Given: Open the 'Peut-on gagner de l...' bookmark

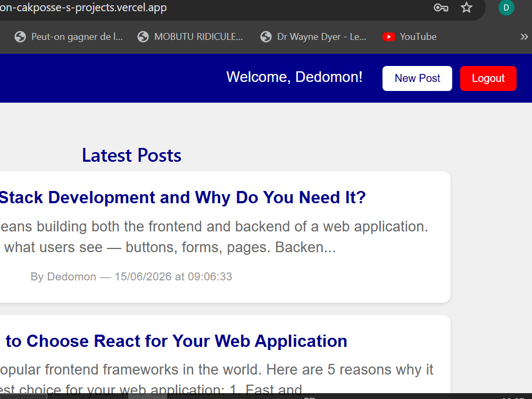Looking at the screenshot, I should 69,37.
